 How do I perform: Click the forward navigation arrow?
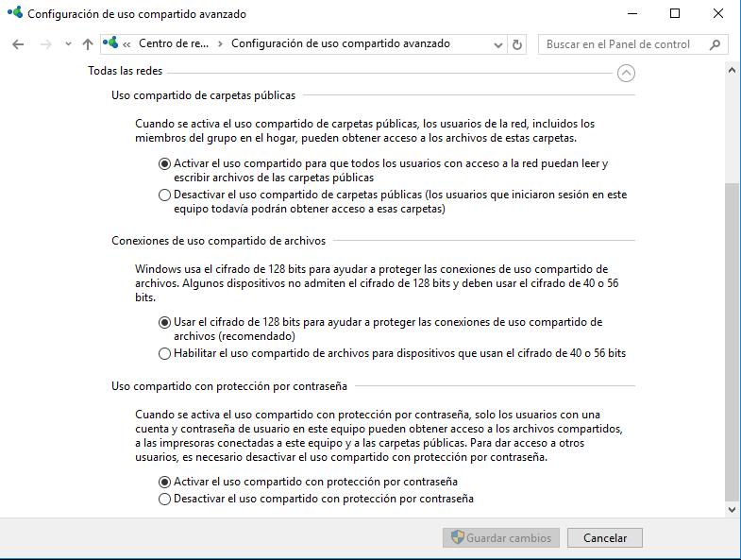(x=46, y=44)
